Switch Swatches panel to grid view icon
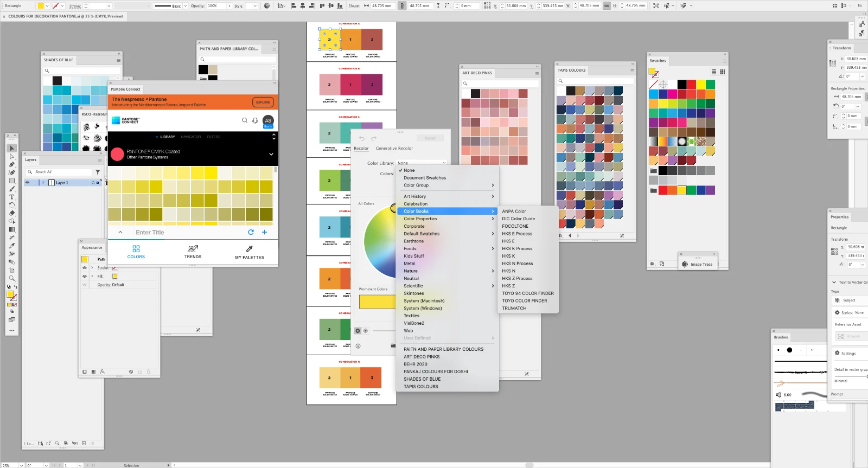The width and height of the screenshot is (868, 468). click(x=723, y=72)
